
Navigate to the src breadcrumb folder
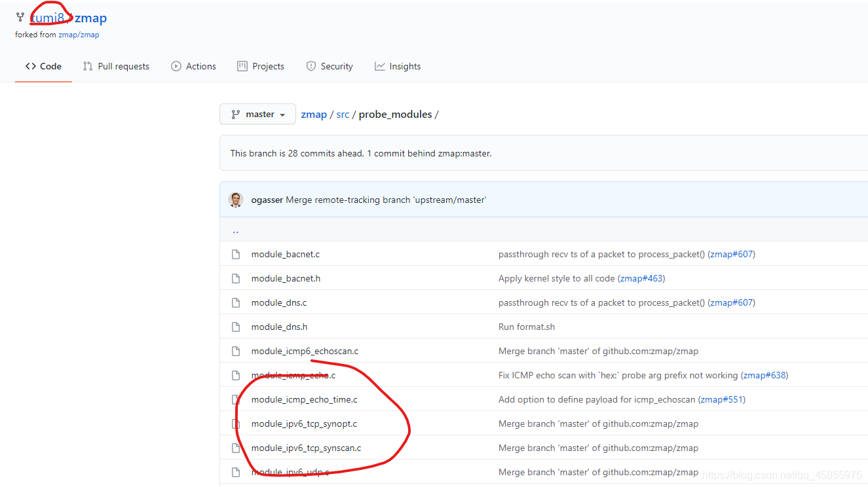(343, 114)
